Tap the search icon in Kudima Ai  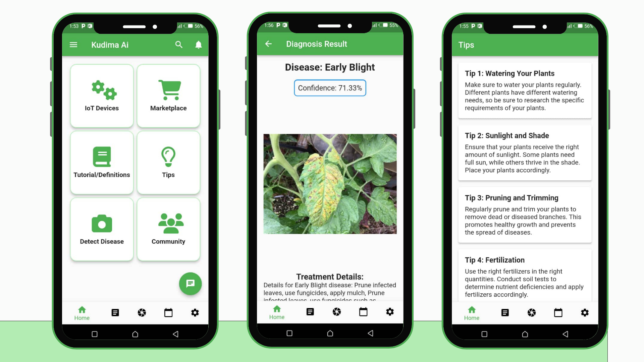pos(178,44)
